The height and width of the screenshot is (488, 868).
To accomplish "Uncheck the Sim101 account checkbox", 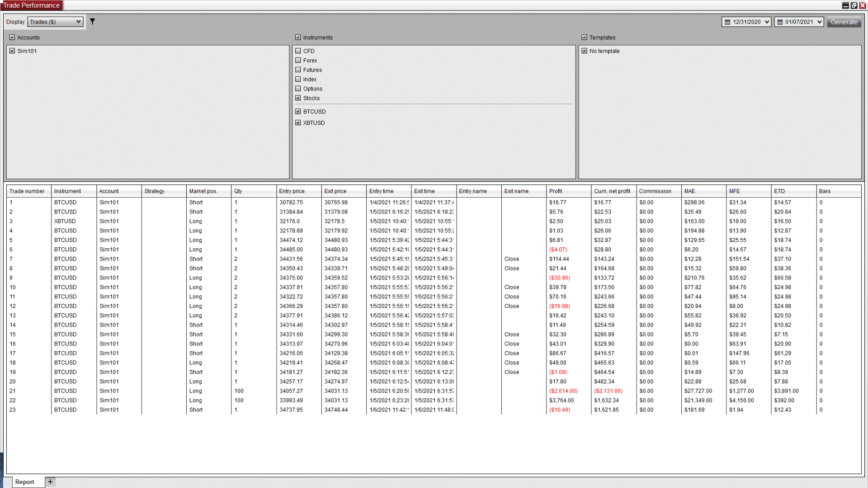I will 12,51.
